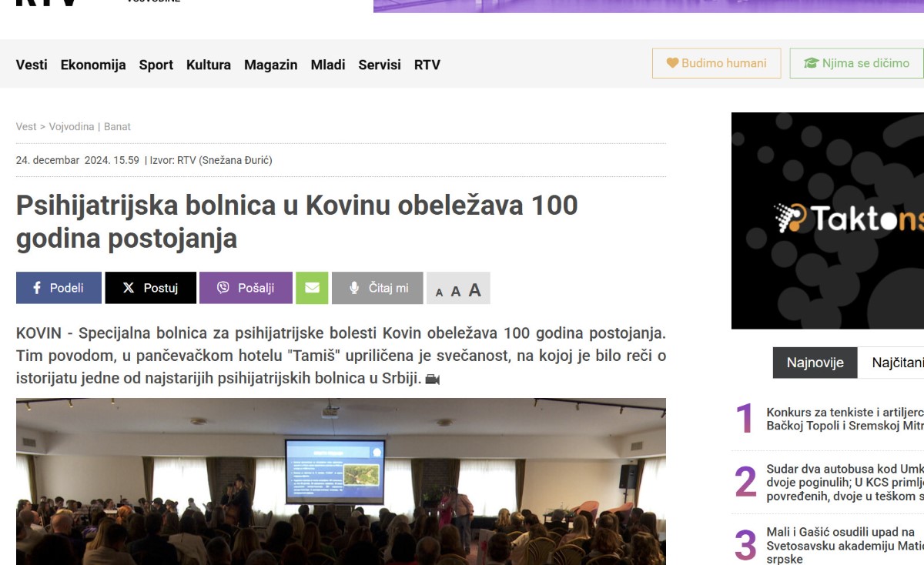
Task: Open the article photo of the conference
Action: tap(341, 481)
